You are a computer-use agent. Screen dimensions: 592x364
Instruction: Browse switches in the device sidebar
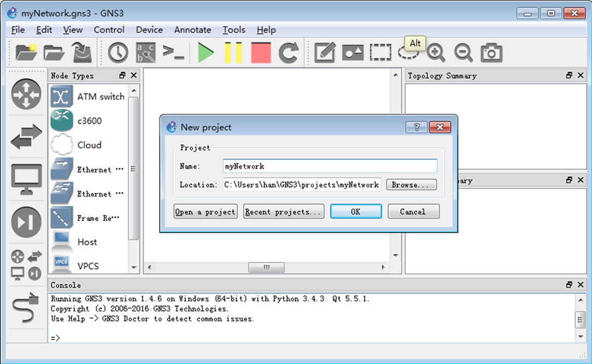coord(26,136)
